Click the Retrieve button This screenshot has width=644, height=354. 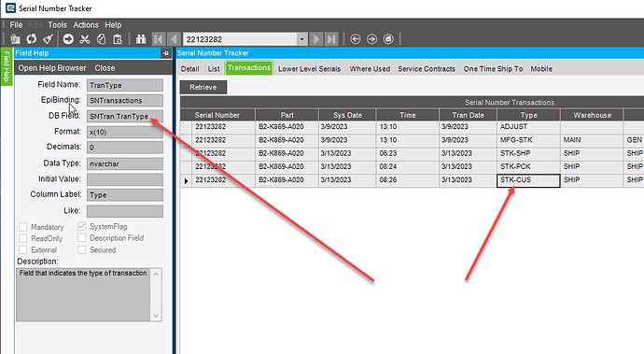203,87
